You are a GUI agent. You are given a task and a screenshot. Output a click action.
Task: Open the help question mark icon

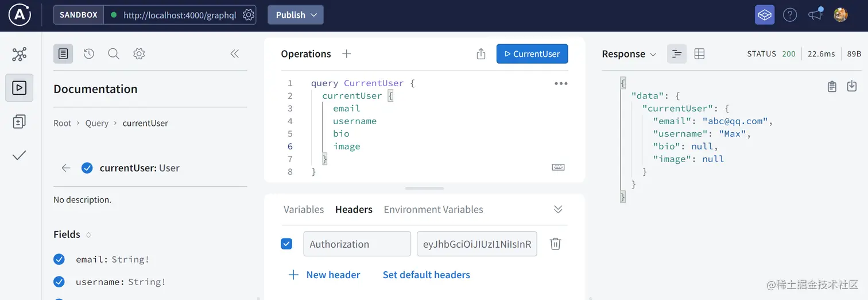tap(790, 15)
